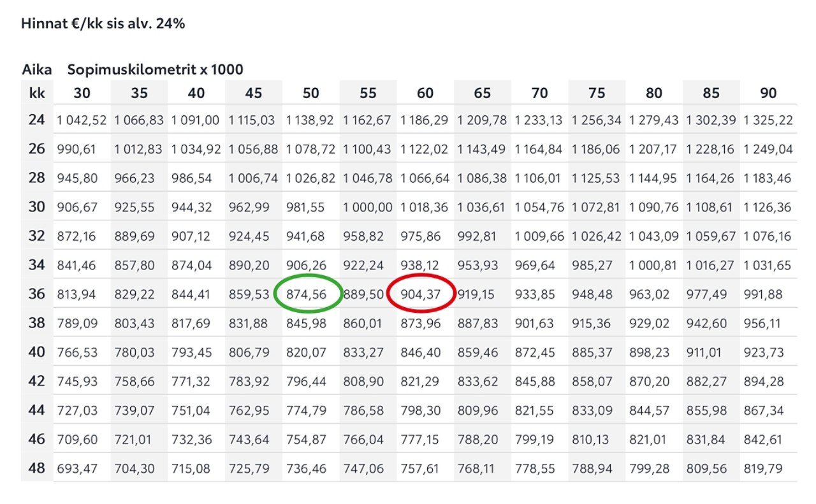The width and height of the screenshot is (816, 504).
Task: Select the 60 kilometre column header
Action: [x=425, y=93]
